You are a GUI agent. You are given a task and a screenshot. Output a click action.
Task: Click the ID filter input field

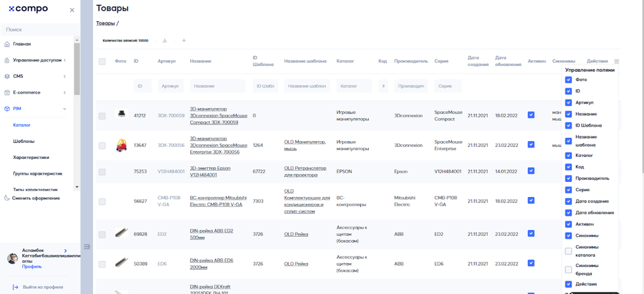pos(143,86)
